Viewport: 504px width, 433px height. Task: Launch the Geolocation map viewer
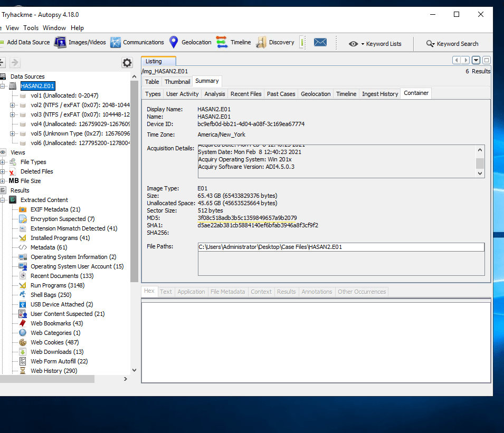click(x=190, y=43)
